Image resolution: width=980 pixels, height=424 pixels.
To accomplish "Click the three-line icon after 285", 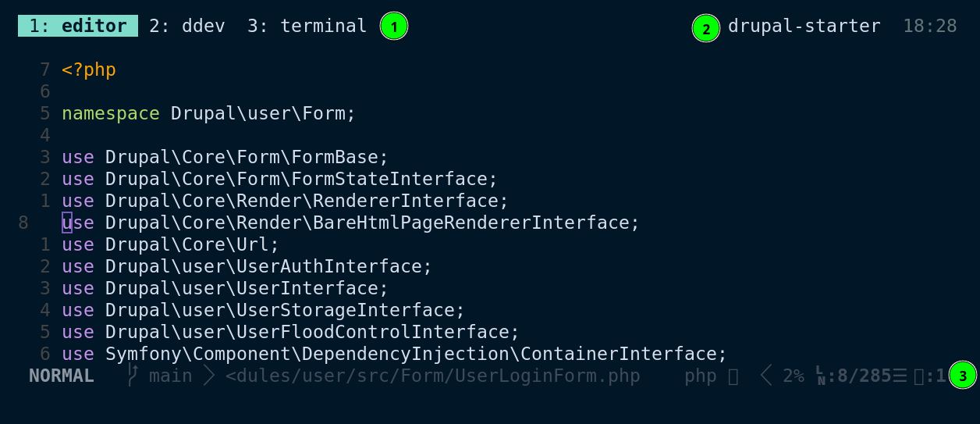I will (x=900, y=376).
